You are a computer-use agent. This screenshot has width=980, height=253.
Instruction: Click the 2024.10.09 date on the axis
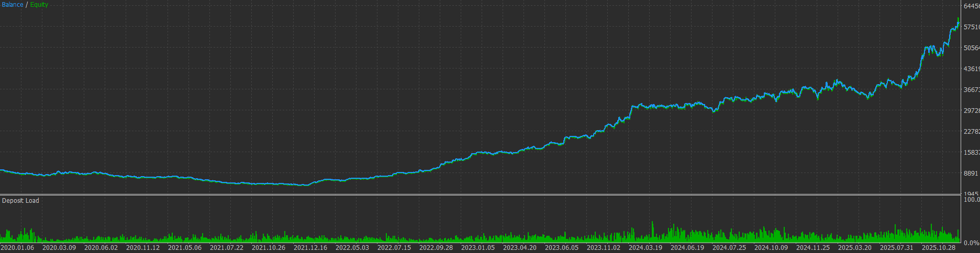pyautogui.click(x=771, y=248)
